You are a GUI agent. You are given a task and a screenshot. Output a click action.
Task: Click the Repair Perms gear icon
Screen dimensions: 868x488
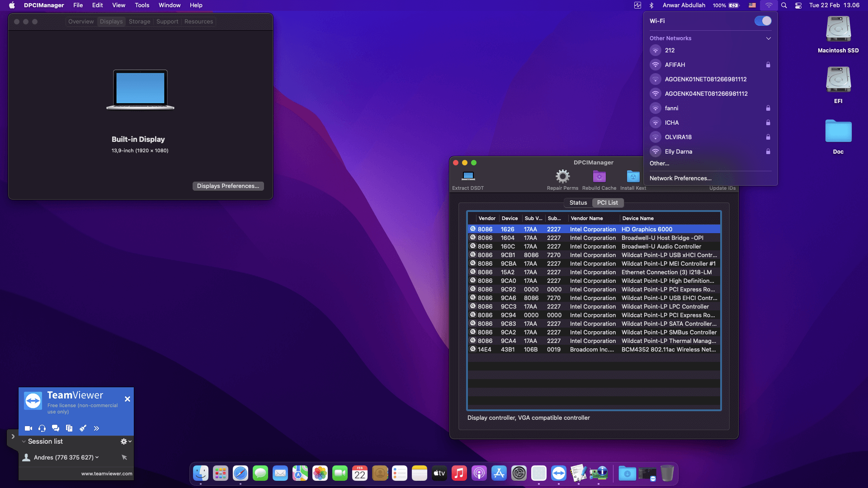coord(562,176)
